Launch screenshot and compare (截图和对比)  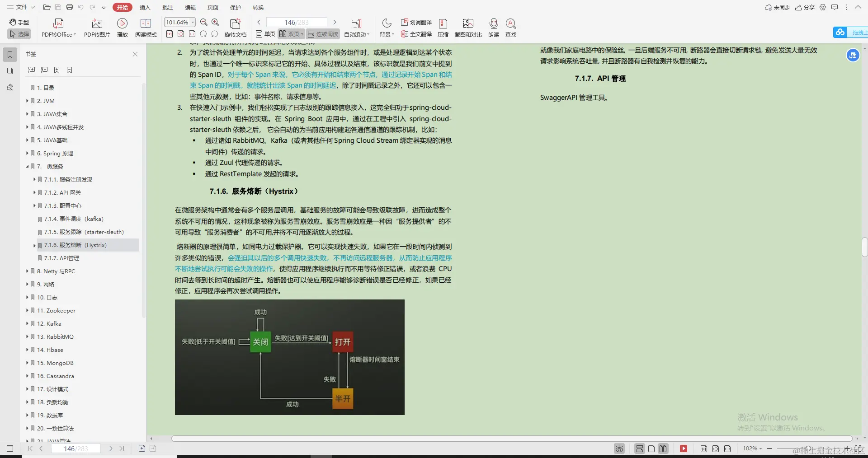point(468,27)
